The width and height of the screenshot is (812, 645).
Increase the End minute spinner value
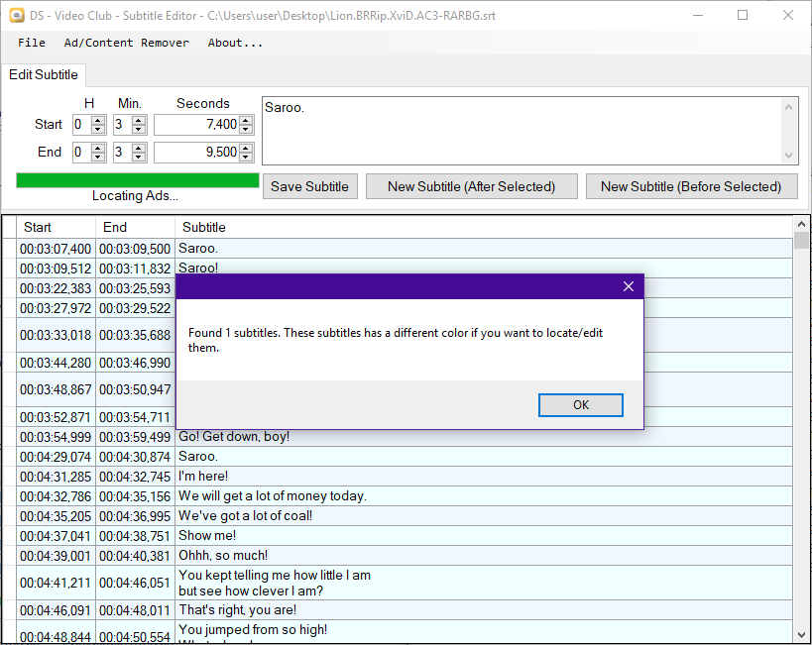pyautogui.click(x=138, y=148)
